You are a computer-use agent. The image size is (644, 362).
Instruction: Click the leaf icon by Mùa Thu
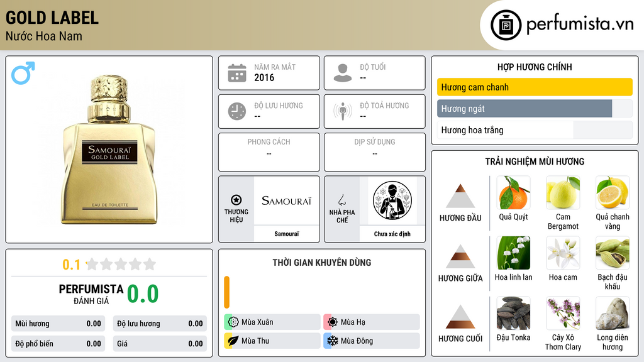coord(233,341)
